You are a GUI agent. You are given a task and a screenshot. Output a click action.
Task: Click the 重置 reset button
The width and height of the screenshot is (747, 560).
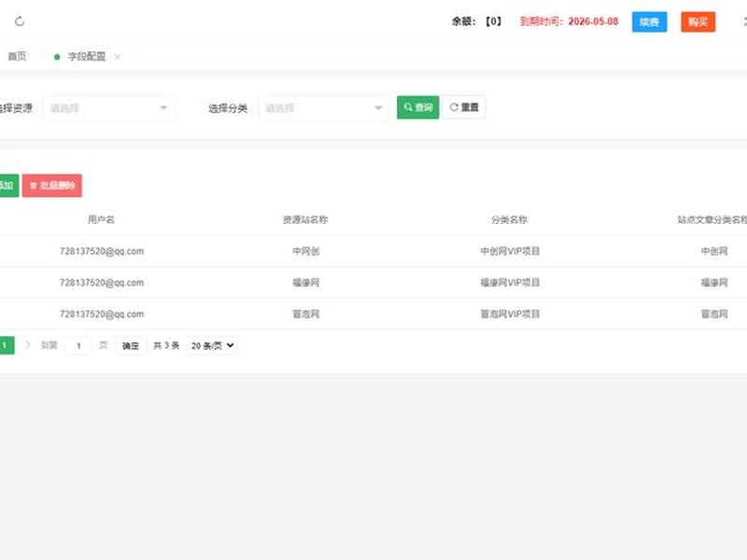464,107
